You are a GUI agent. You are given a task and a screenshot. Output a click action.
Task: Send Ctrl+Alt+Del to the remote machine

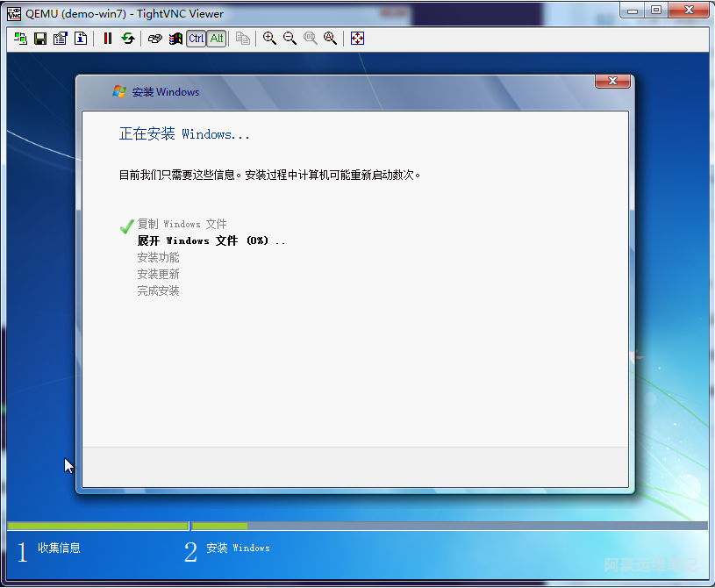pos(155,39)
